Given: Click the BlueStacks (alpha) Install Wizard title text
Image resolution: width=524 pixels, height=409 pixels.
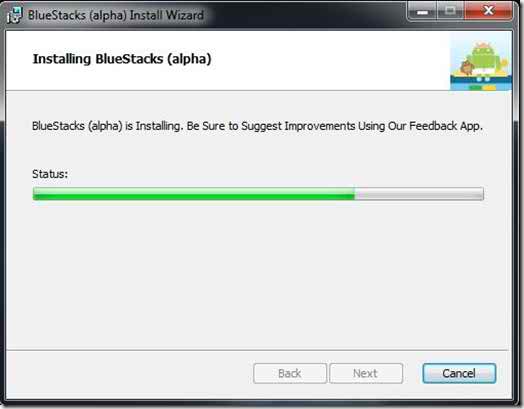Looking at the screenshot, I should (x=116, y=15).
